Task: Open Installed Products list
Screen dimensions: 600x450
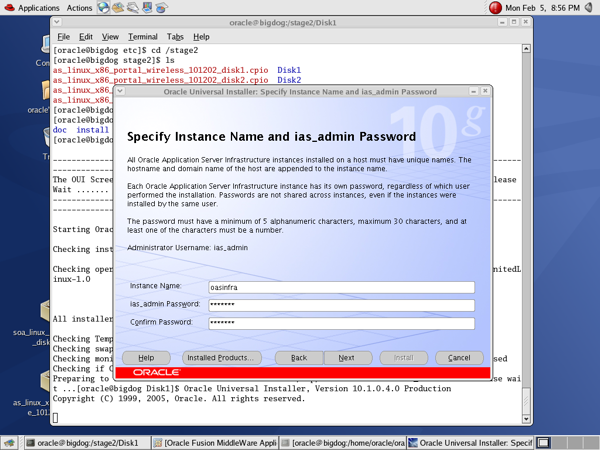Action: (x=222, y=358)
